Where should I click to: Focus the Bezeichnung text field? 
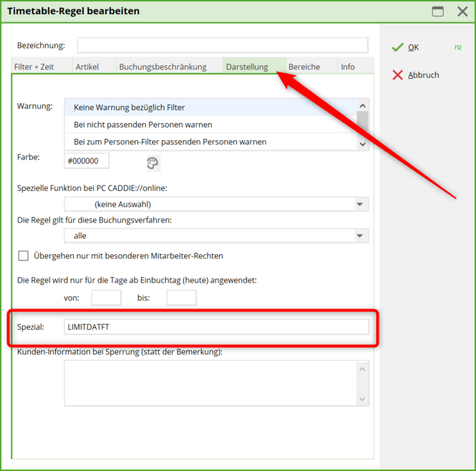[x=223, y=46]
